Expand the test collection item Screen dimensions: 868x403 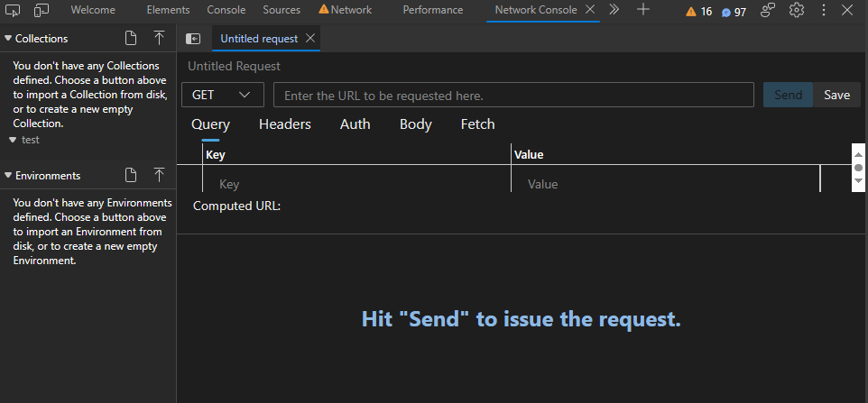pyautogui.click(x=13, y=140)
